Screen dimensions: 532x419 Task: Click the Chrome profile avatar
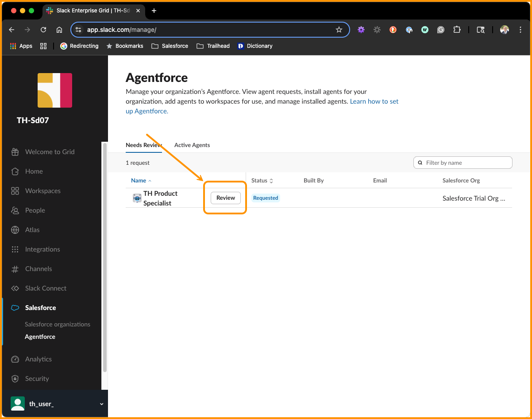coord(505,30)
